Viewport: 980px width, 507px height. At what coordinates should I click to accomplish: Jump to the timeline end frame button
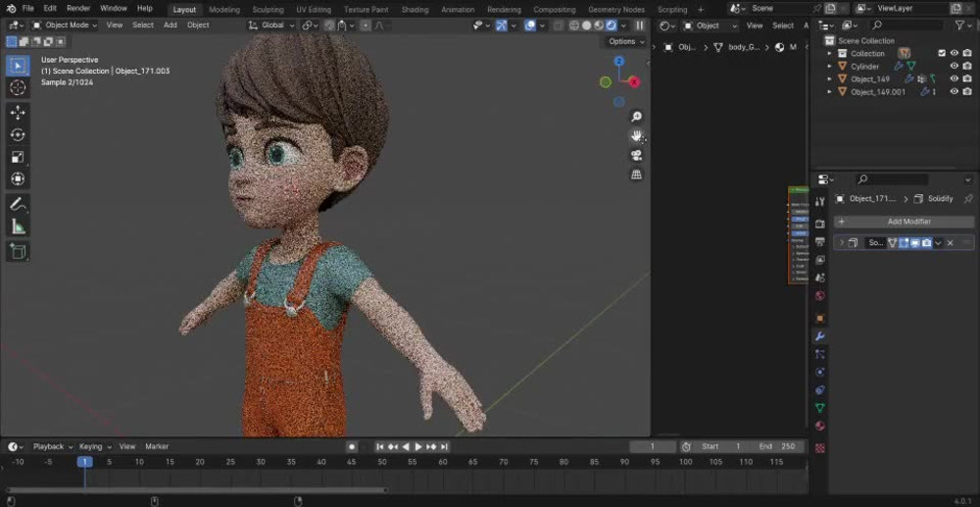444,446
